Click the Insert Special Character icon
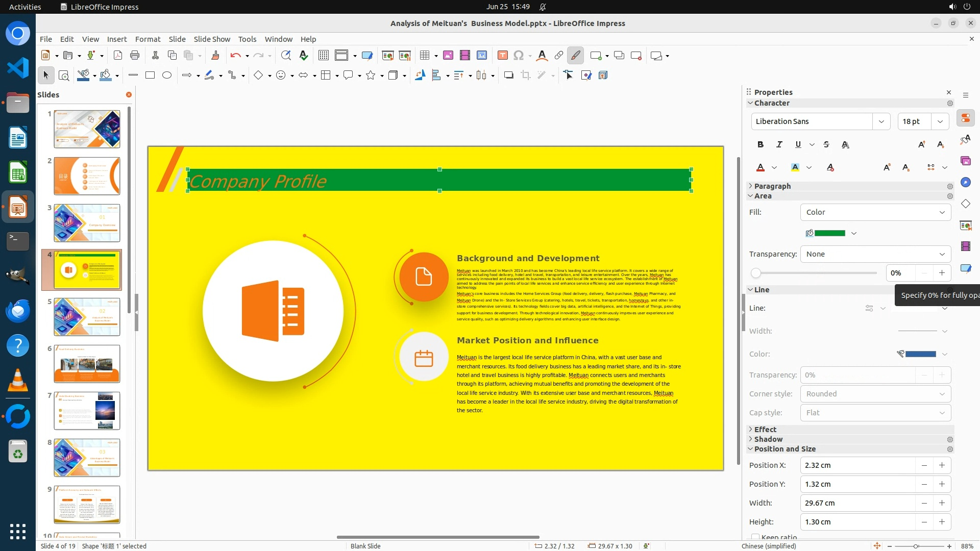 point(519,56)
